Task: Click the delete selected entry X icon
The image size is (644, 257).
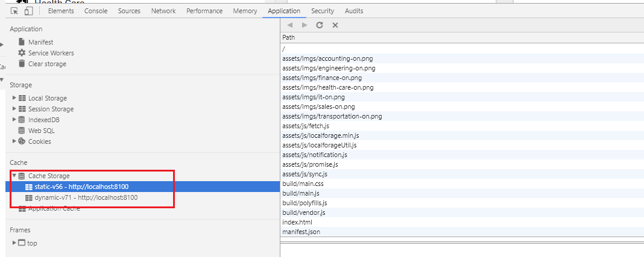Action: pyautogui.click(x=335, y=25)
